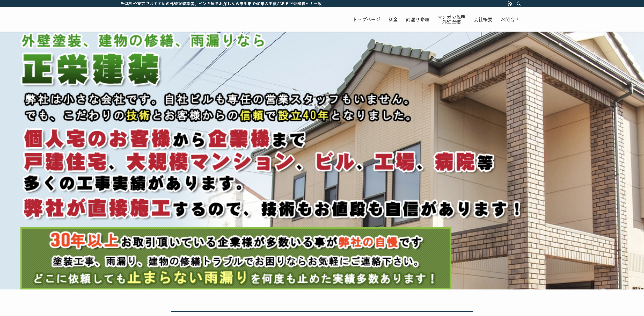The image size is (644, 316).
Task: Click the top bar tagline text about 正栄建装
Action: (x=221, y=4)
